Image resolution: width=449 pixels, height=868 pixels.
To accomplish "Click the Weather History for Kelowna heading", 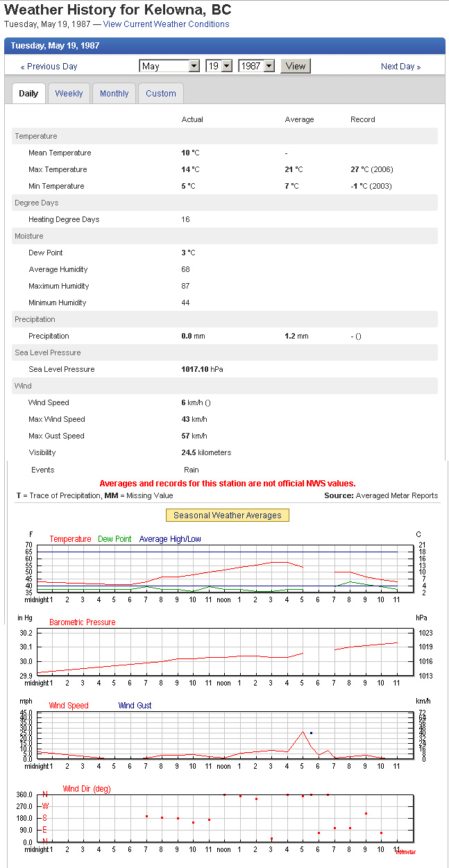I will 118,10.
